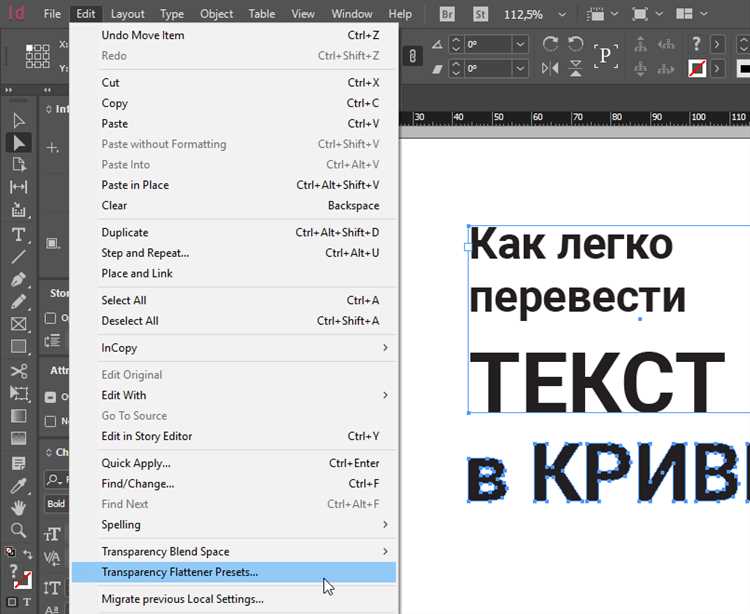The image size is (750, 614).
Task: Select the Pen tool
Action: [x=18, y=279]
